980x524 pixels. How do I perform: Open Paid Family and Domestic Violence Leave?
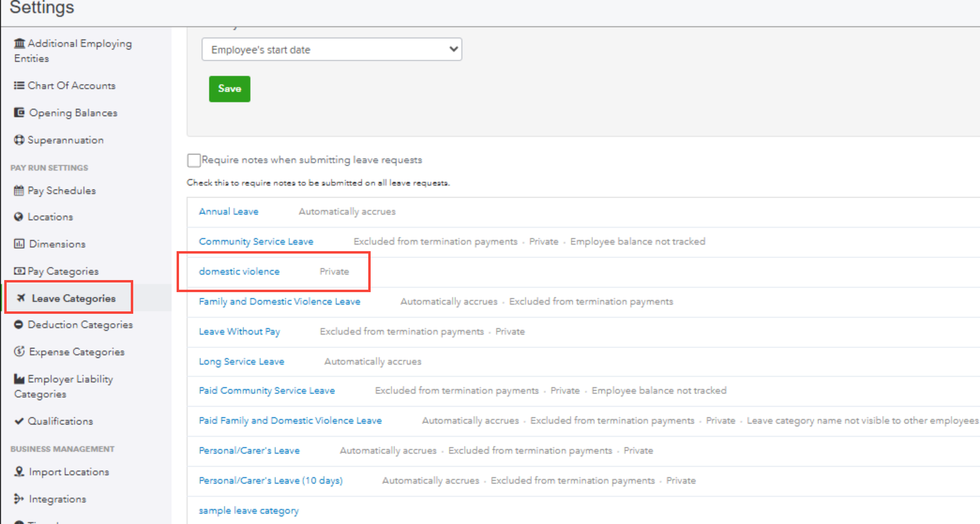tap(290, 421)
